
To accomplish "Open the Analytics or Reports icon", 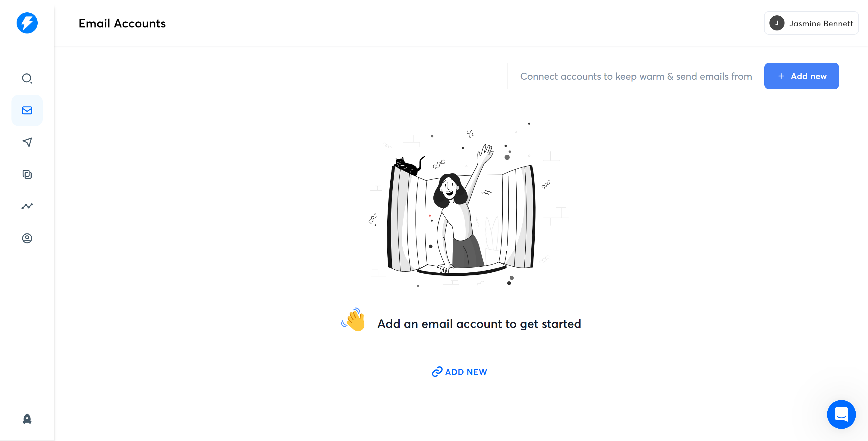I will (27, 205).
